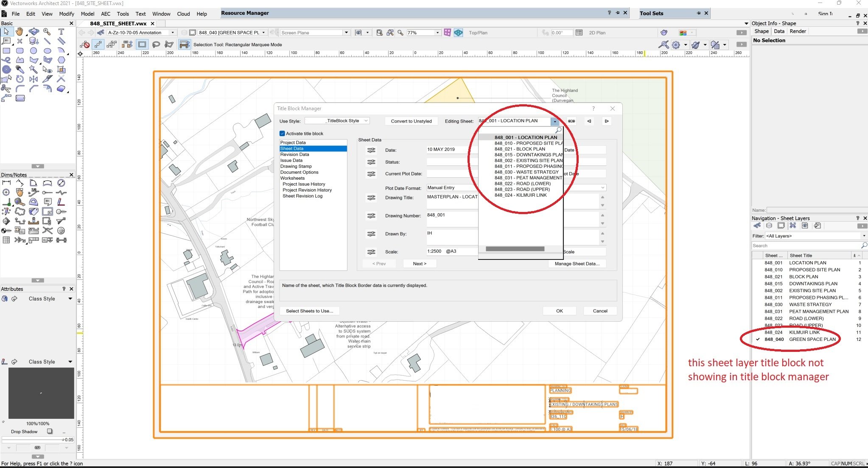Open the Editing Sheet dropdown
Viewport: 868px width, 468px height.
tap(555, 121)
